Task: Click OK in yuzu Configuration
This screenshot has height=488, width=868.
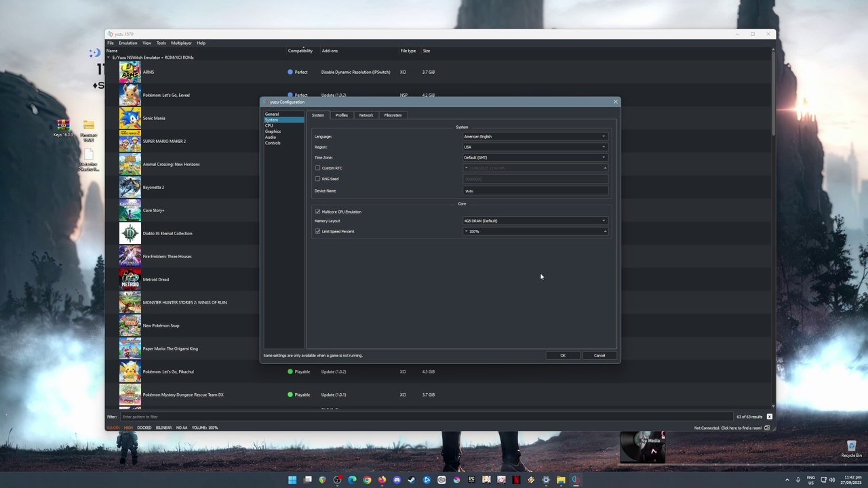Action: point(563,355)
